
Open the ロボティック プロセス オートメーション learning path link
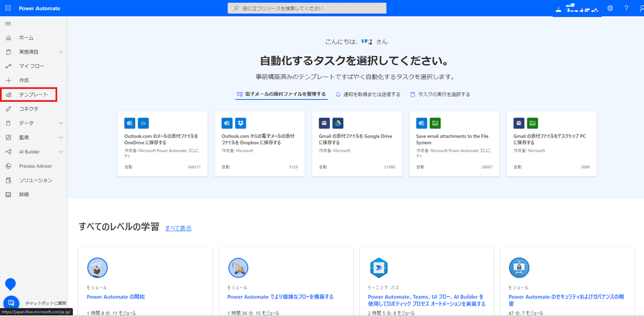click(x=427, y=300)
